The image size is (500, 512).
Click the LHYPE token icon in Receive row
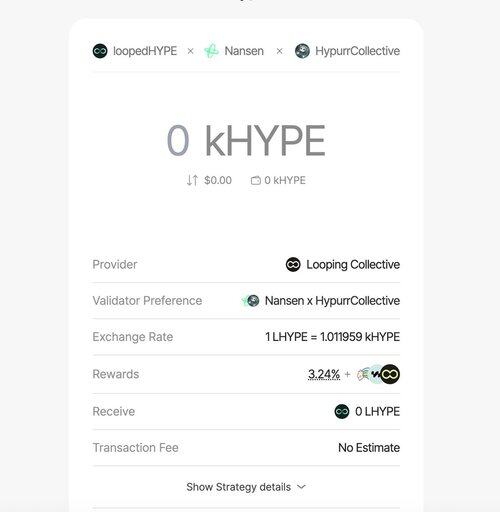342,411
